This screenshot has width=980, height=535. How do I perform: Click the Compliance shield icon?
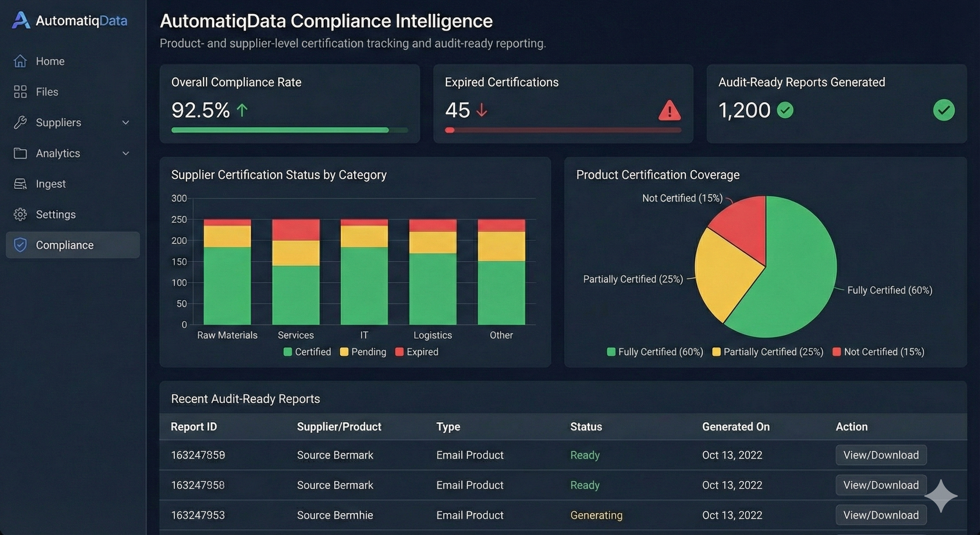(x=20, y=245)
